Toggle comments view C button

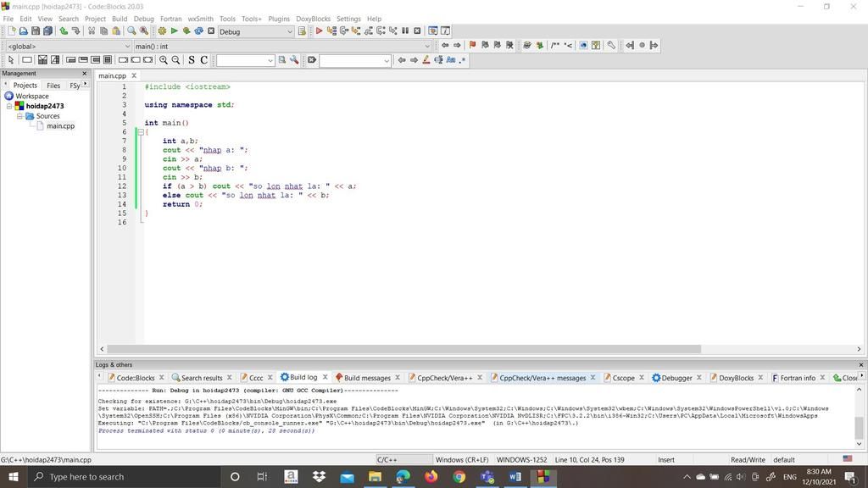tap(203, 60)
